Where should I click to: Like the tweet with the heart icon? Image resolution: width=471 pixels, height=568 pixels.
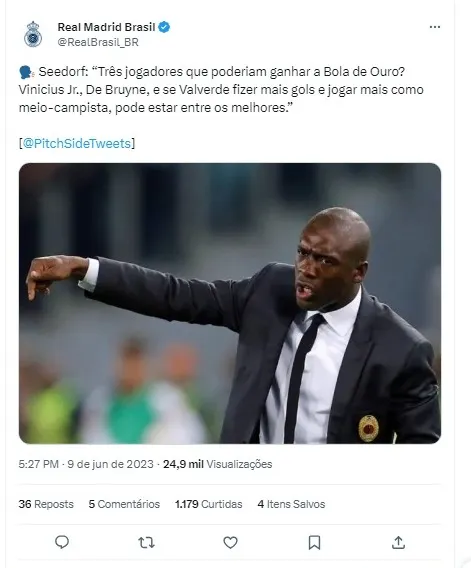[x=230, y=542]
